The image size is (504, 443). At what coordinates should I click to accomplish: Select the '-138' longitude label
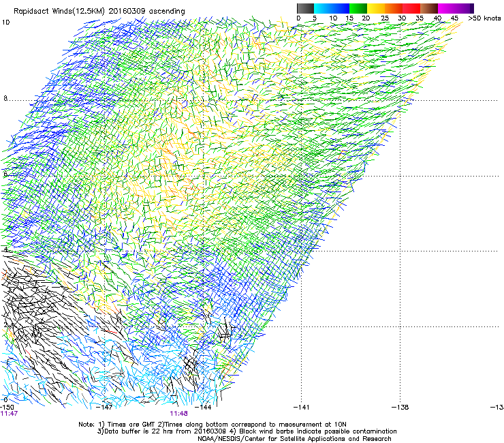400,407
